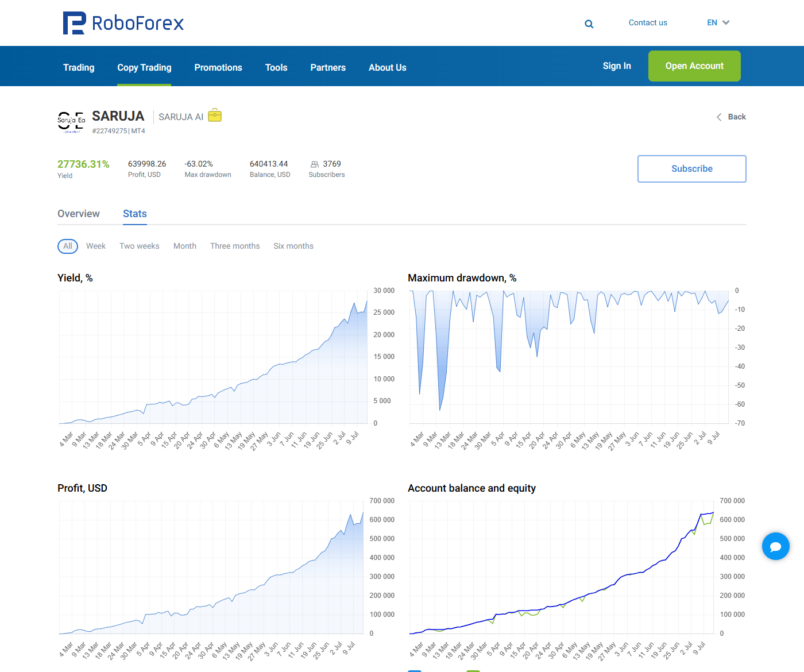
Task: Click the Subscribe button
Action: click(692, 169)
